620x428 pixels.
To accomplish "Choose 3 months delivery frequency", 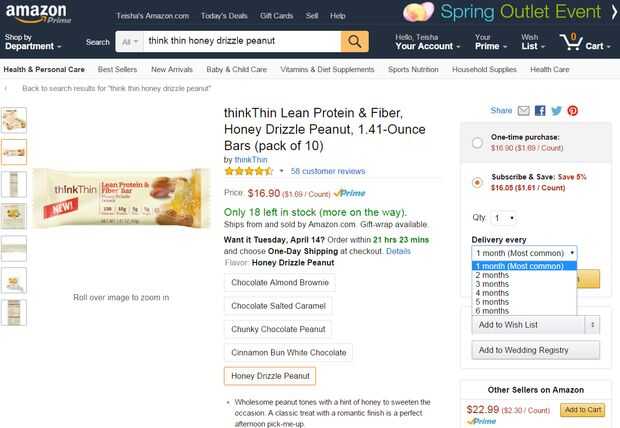I will coord(493,284).
